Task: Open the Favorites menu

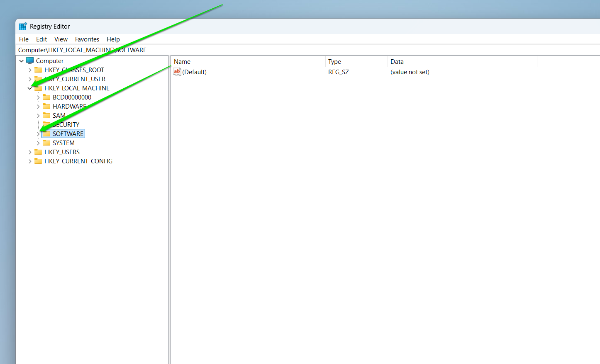Action: 87,39
